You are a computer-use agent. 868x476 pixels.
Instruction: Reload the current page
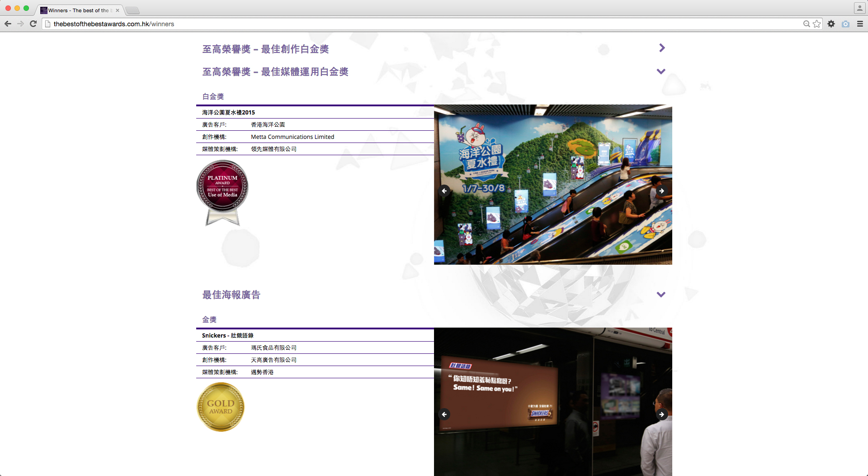coord(33,24)
